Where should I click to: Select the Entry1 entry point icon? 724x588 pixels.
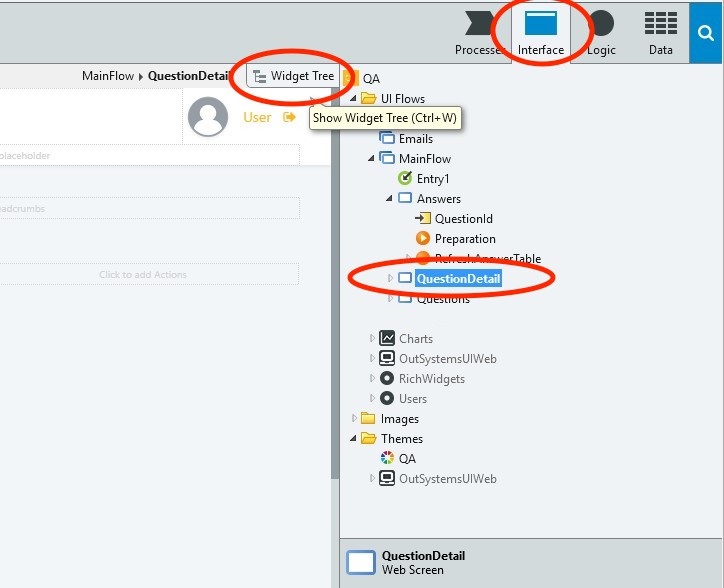404,178
